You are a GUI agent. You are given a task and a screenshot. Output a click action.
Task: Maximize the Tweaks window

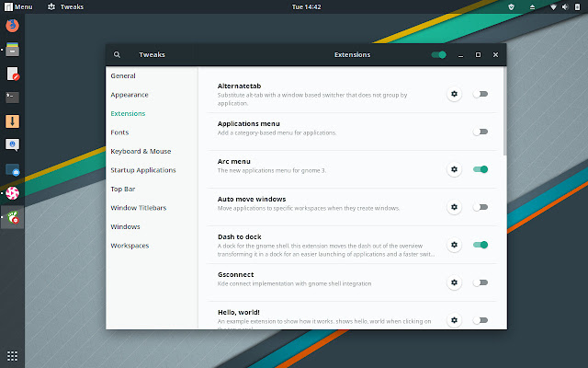tap(478, 55)
